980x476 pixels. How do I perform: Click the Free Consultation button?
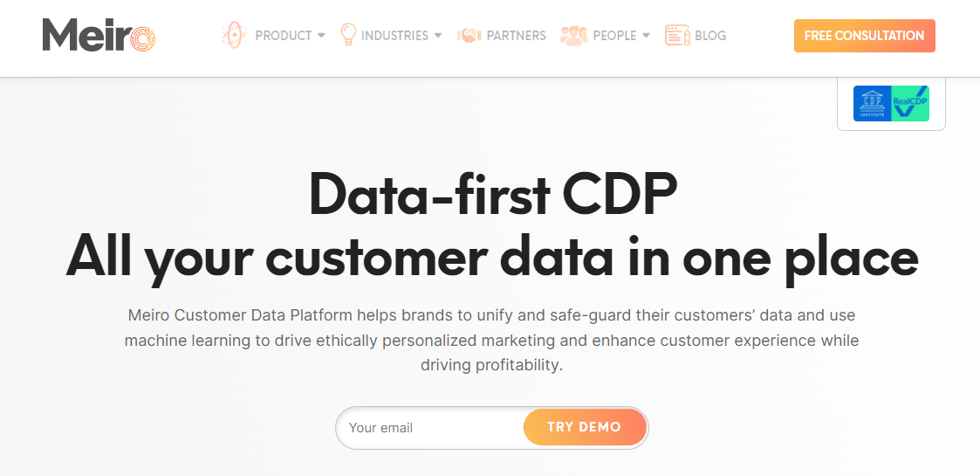pos(865,36)
